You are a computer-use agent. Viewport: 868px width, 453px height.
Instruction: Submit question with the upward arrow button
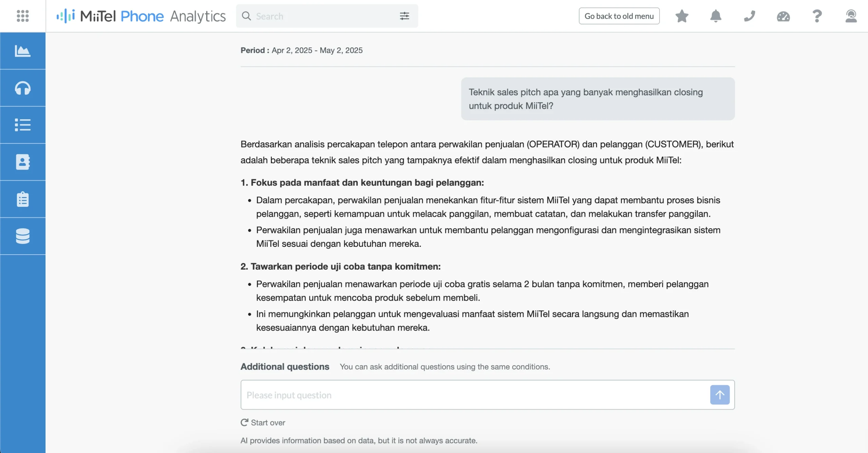pyautogui.click(x=720, y=394)
